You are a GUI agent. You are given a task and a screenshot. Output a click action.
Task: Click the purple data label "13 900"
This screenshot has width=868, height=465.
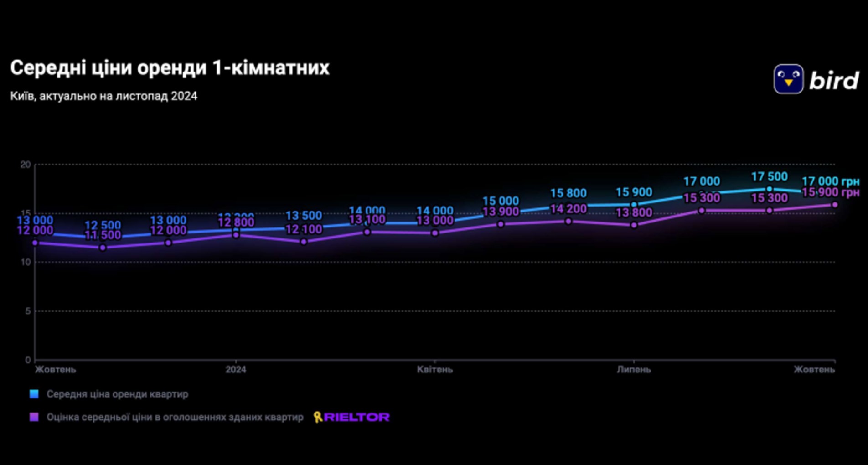[x=501, y=212]
